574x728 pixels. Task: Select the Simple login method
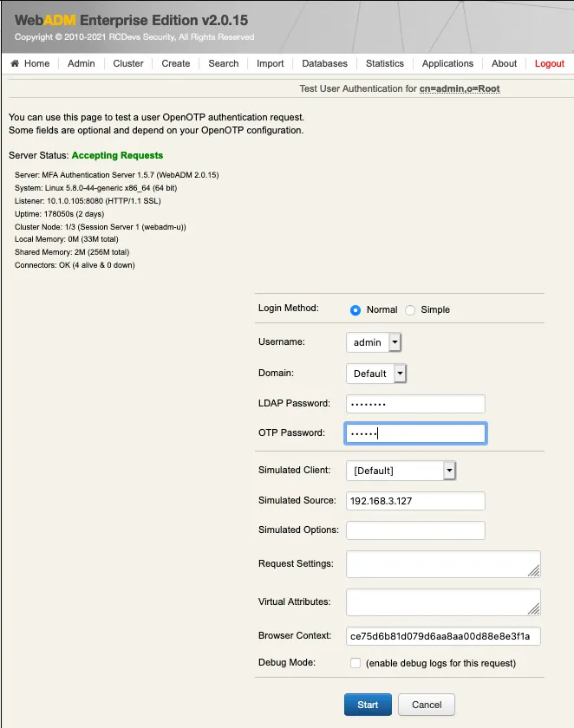(410, 310)
